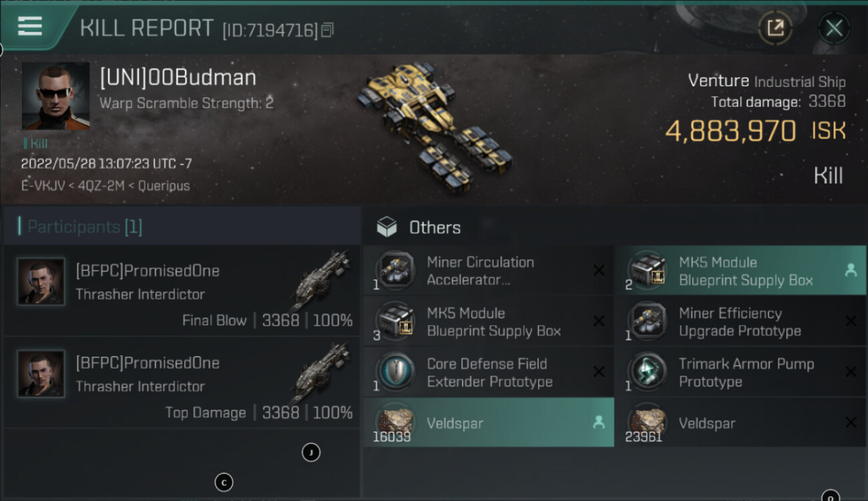Open 00Budman's pilot portrait
The width and height of the screenshot is (868, 501).
[55, 96]
